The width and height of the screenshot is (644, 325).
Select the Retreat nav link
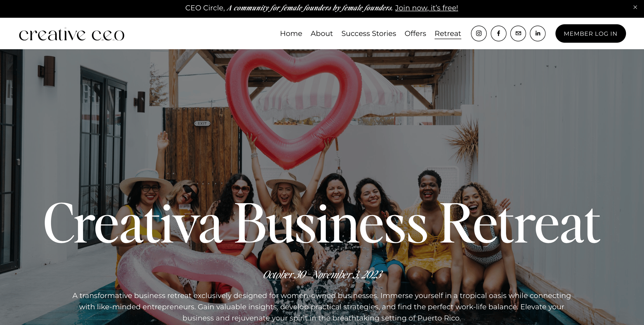pyautogui.click(x=448, y=34)
